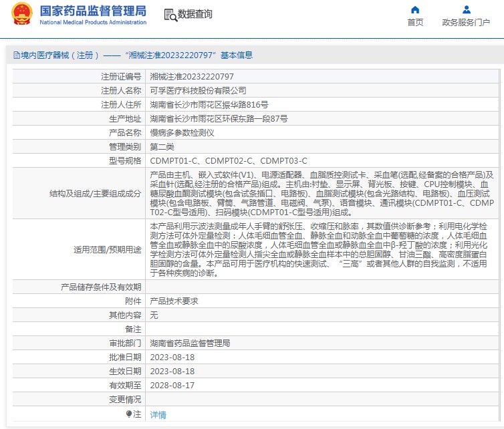Click National Medical Products Administration subtitle

(93, 22)
